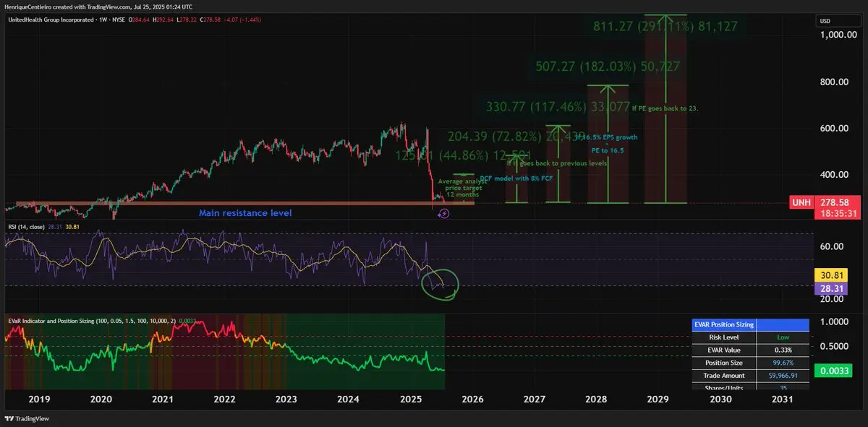This screenshot has height=427, width=868.
Task: Click the 99.67% table cell
Action: click(783, 363)
